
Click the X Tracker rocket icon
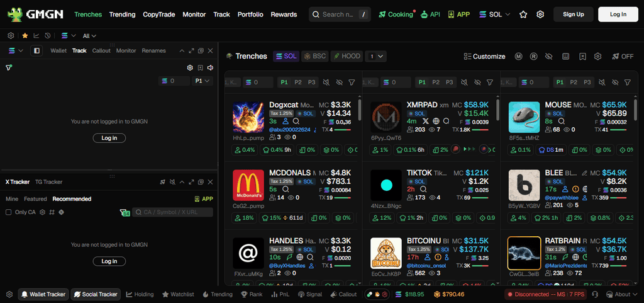pyautogui.click(x=163, y=181)
